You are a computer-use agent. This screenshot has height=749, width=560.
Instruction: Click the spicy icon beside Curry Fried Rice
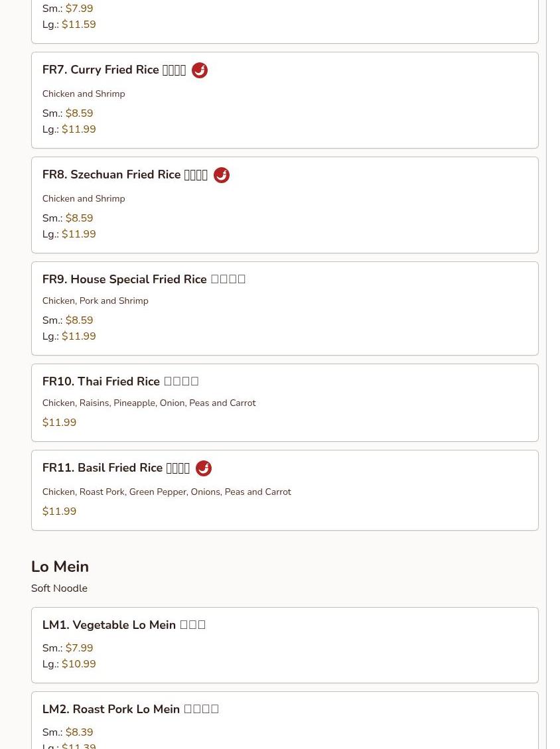point(200,70)
